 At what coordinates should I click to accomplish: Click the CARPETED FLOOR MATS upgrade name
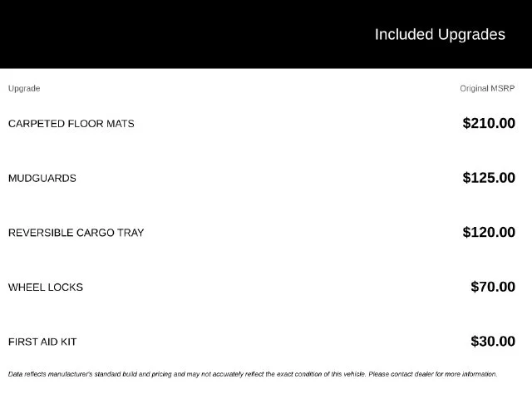[71, 124]
